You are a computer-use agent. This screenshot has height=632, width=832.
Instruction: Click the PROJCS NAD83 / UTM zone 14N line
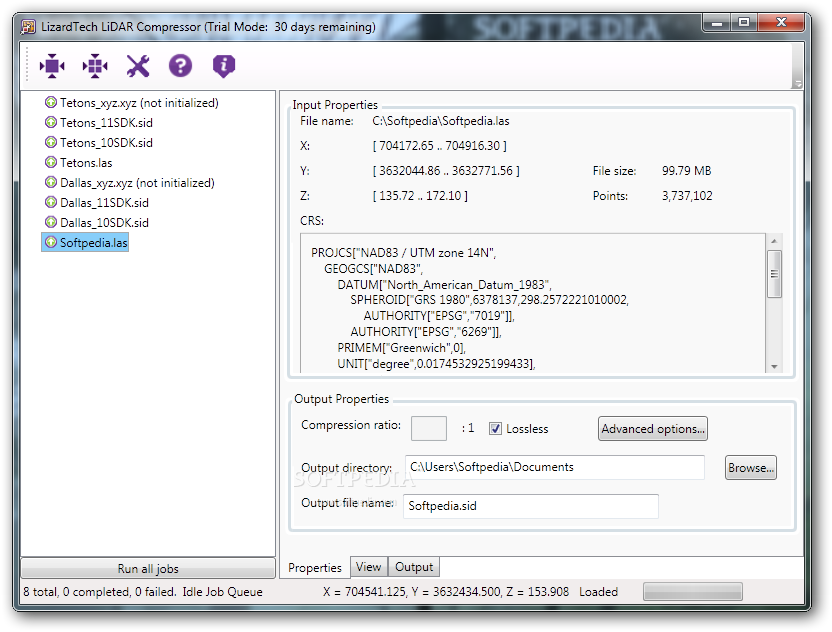coord(403,253)
